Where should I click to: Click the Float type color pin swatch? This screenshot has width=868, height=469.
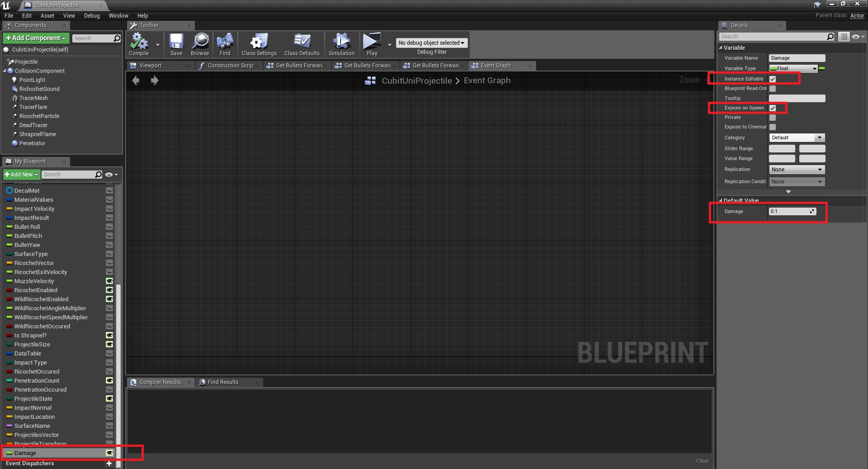click(822, 68)
